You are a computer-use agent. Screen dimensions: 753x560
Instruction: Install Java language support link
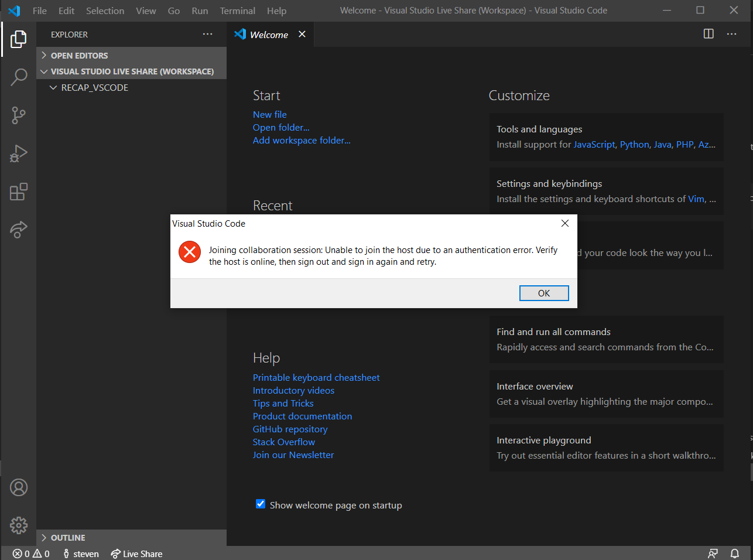663,144
